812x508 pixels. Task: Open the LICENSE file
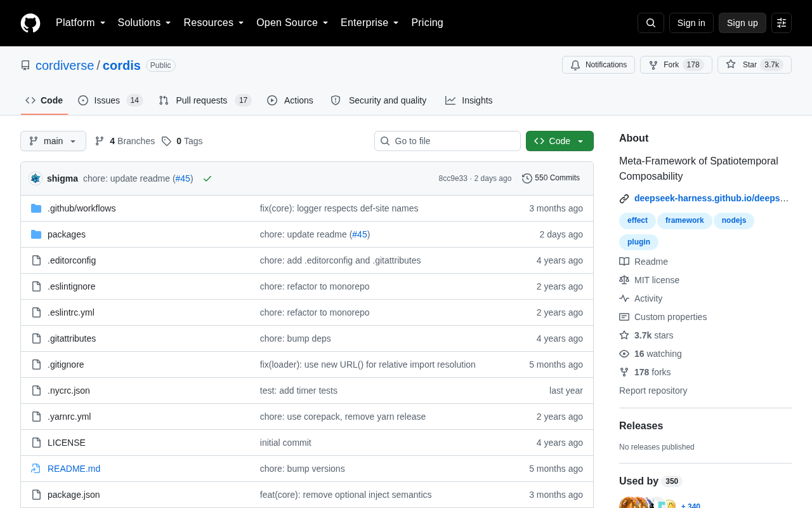point(67,443)
